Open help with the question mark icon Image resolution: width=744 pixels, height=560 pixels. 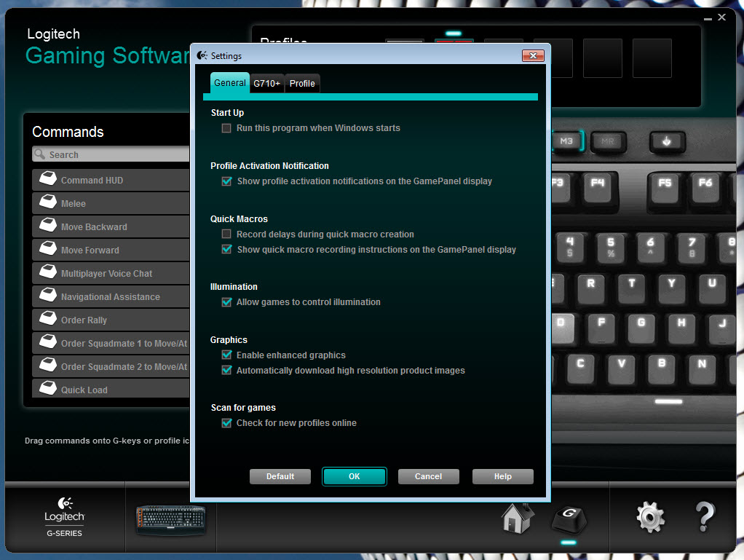click(x=705, y=516)
